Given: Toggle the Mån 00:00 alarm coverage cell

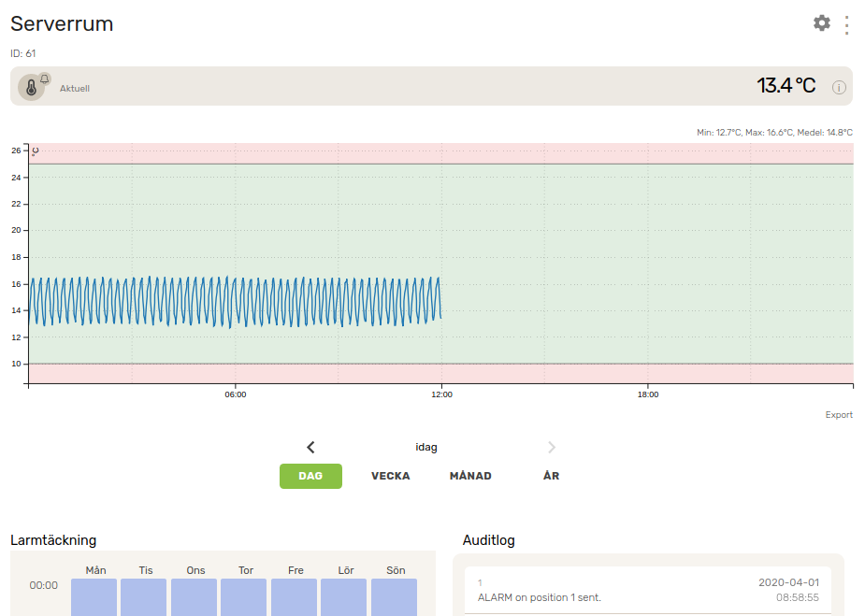Looking at the screenshot, I should [x=94, y=596].
